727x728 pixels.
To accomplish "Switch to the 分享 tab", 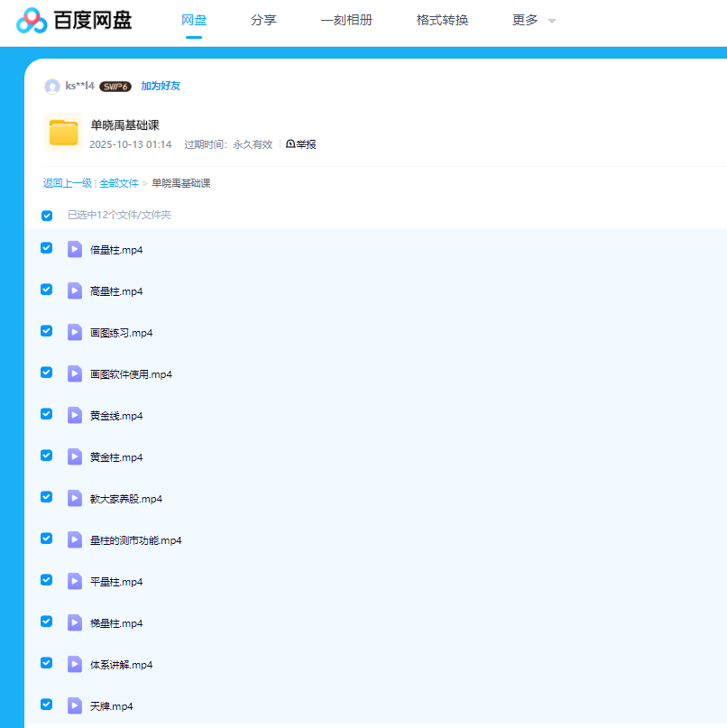I will 263,19.
